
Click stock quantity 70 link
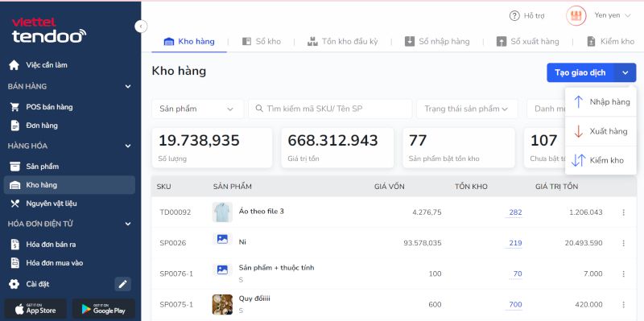coord(518,274)
